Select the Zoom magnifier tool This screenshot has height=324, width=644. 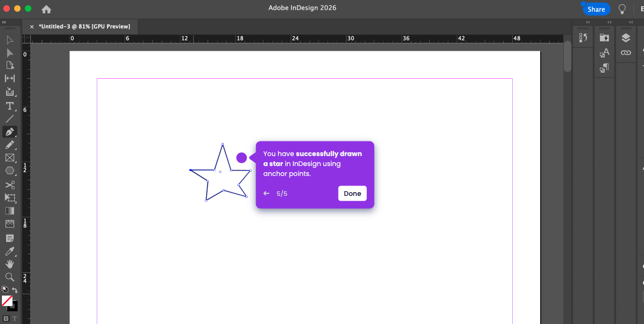point(9,277)
